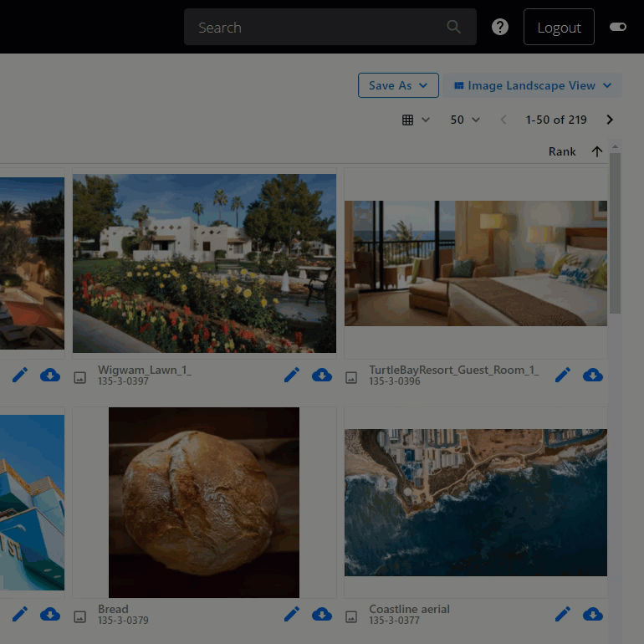Click asset ID 135-3-0377
The width and height of the screenshot is (644, 644).
click(395, 621)
